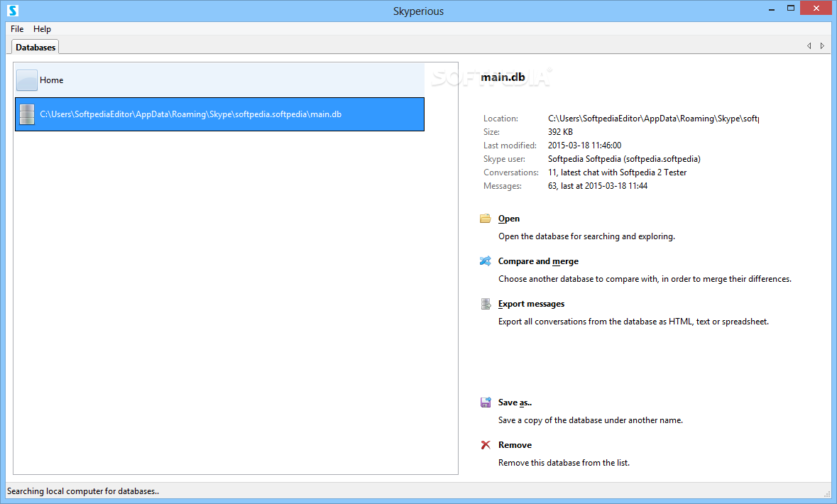Click the Skyperious app icon in title bar
The image size is (837, 504).
tap(13, 10)
